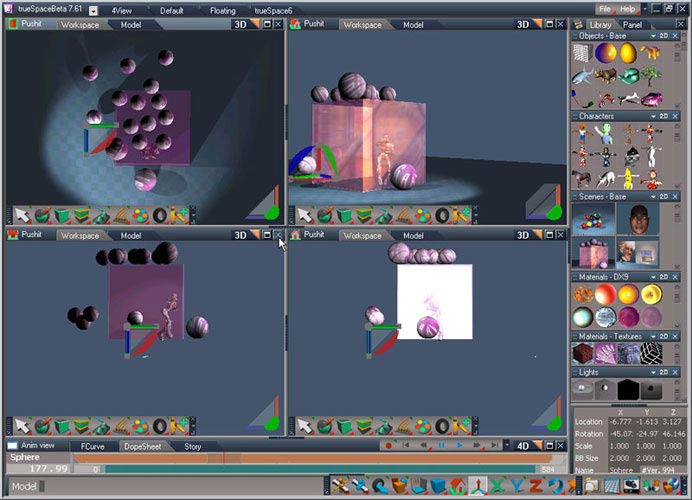Image resolution: width=692 pixels, height=500 pixels.
Task: Click the X axis lock icon
Action: (498, 486)
